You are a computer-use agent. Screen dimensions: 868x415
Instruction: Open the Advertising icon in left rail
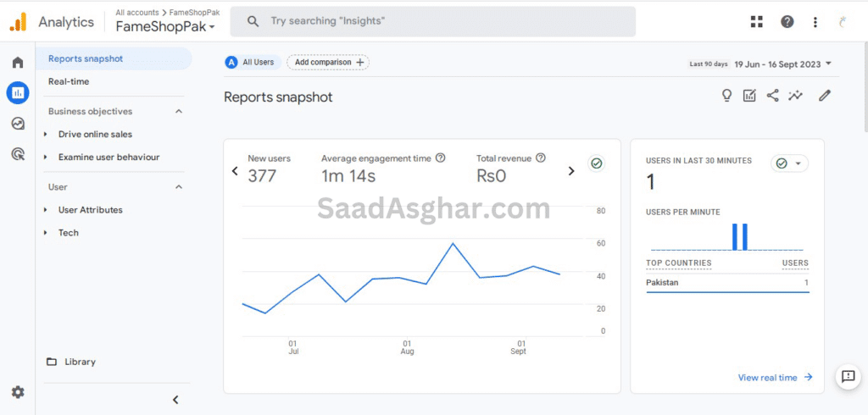coord(18,154)
